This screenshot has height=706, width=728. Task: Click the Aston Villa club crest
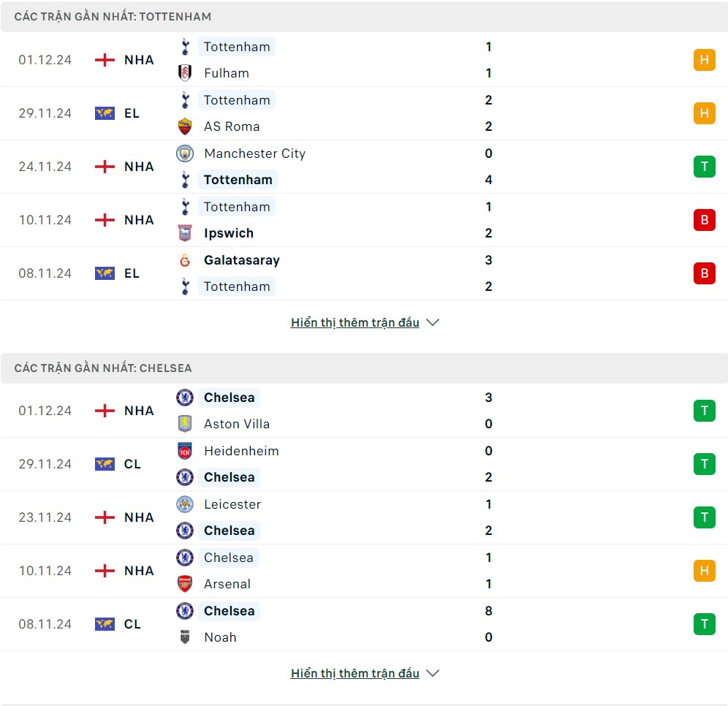pos(185,424)
